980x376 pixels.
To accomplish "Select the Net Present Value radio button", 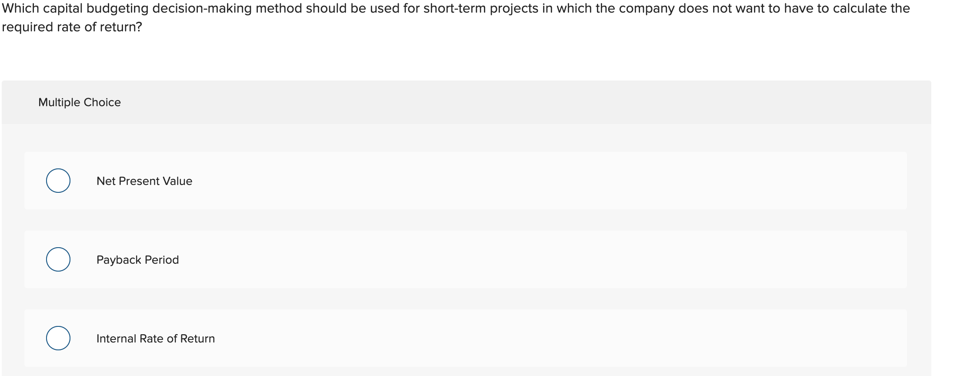I will 58,181.
